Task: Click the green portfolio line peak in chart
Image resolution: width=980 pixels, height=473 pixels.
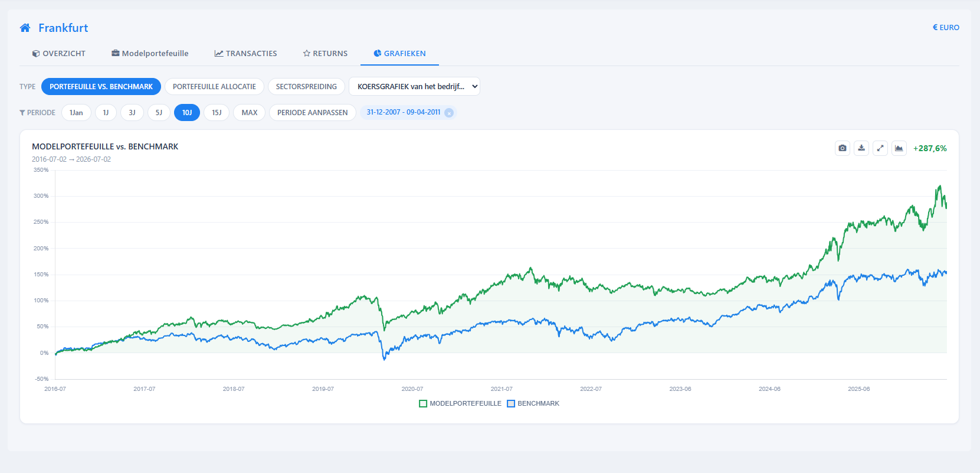Action: [x=939, y=187]
